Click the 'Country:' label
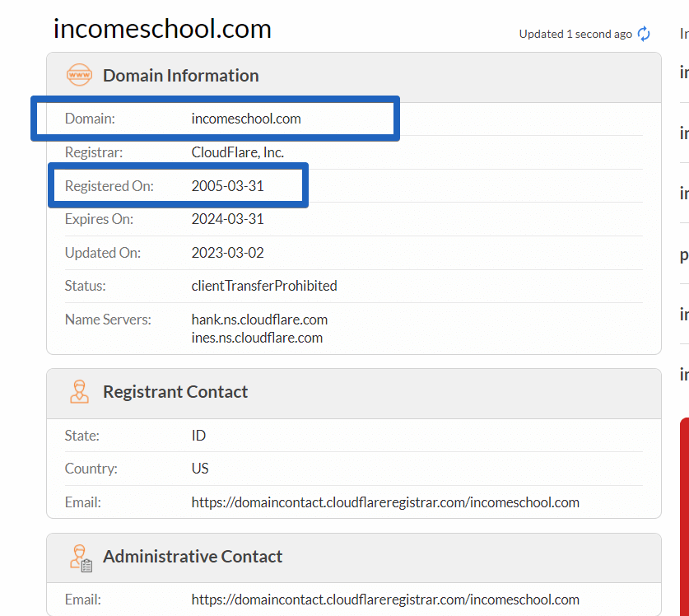The width and height of the screenshot is (689, 616). pos(91,469)
